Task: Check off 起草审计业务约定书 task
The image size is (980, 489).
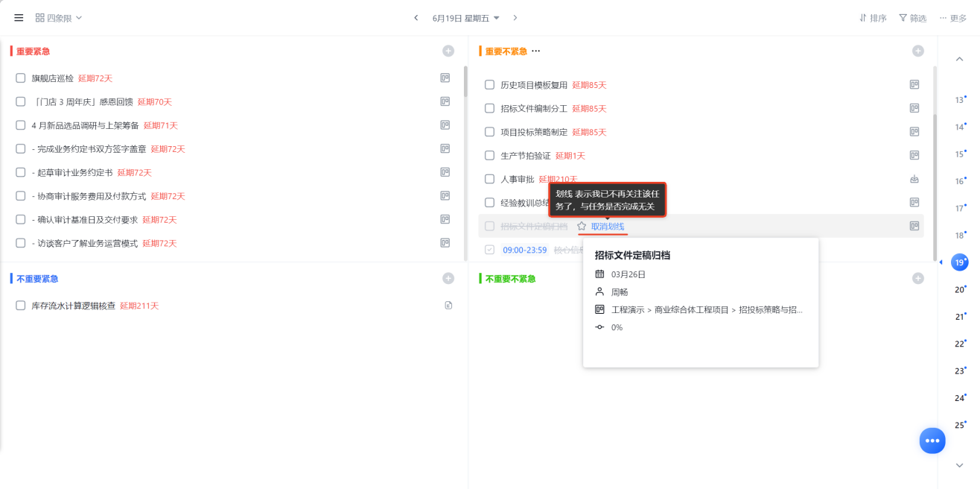Action: tap(21, 172)
